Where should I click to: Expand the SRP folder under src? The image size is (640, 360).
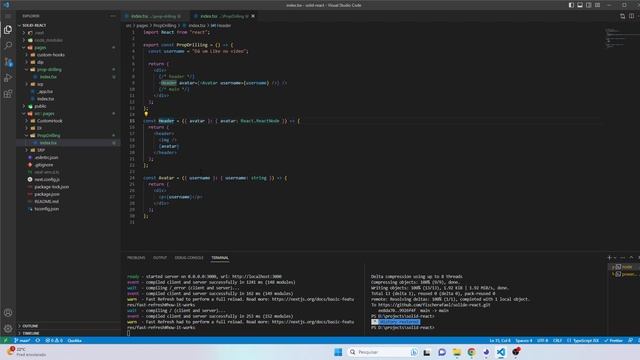point(69,150)
